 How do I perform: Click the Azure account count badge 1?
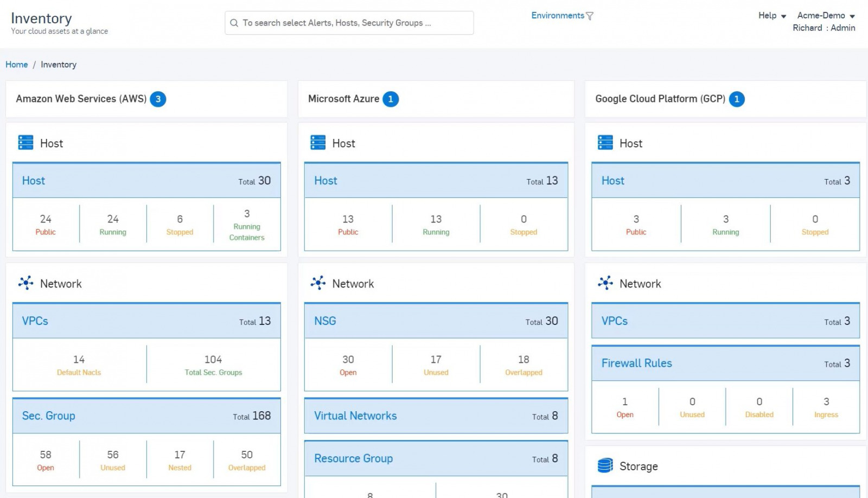(391, 99)
